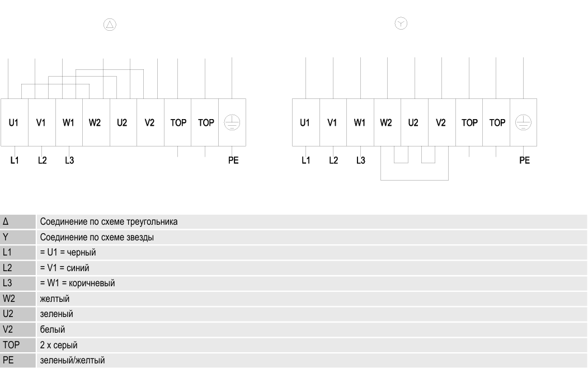Click the '2 x серый' legend text
The width and height of the screenshot is (588, 369).
(58, 345)
